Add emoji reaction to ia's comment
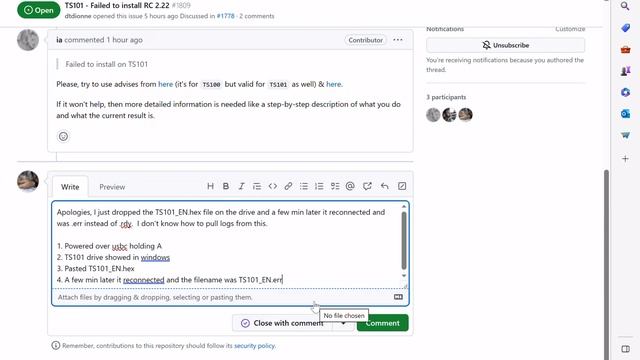640x360 pixels. [x=63, y=136]
